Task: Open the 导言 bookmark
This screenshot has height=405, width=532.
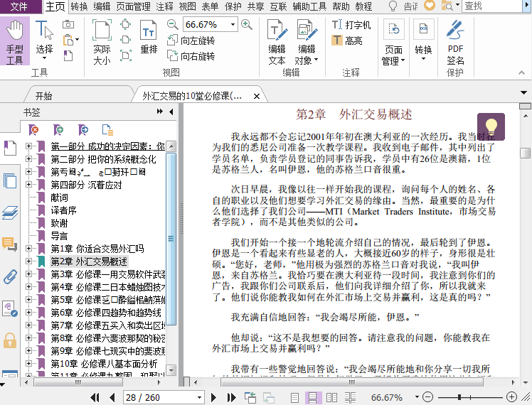Action: point(59,236)
